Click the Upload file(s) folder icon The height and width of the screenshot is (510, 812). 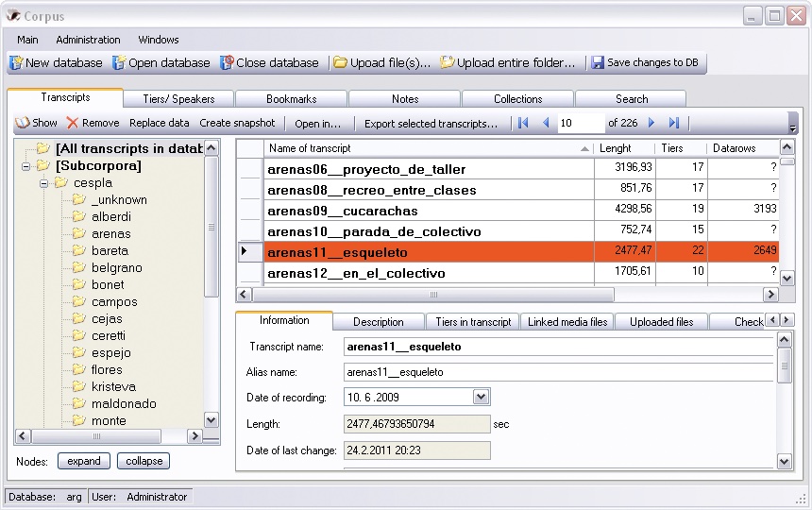[x=340, y=63]
